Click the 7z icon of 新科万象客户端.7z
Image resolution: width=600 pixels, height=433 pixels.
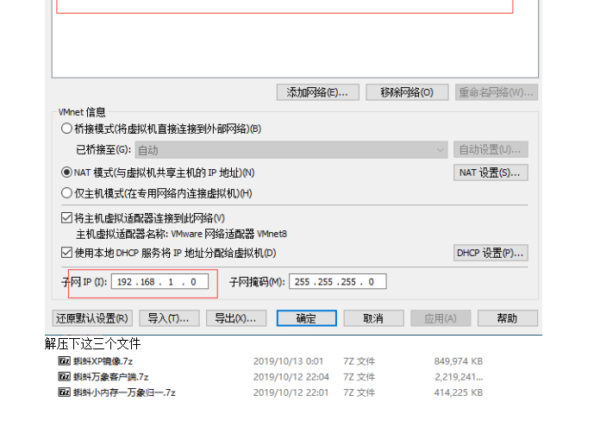coord(64,377)
